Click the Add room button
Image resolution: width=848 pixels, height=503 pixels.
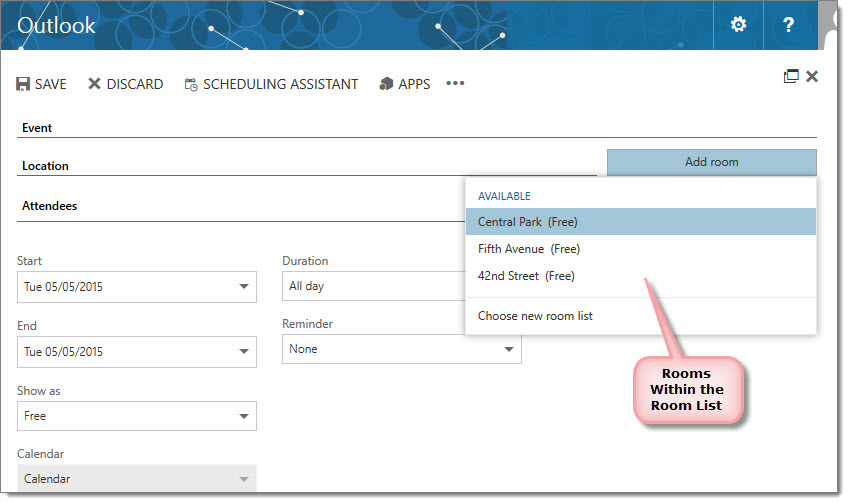712,162
